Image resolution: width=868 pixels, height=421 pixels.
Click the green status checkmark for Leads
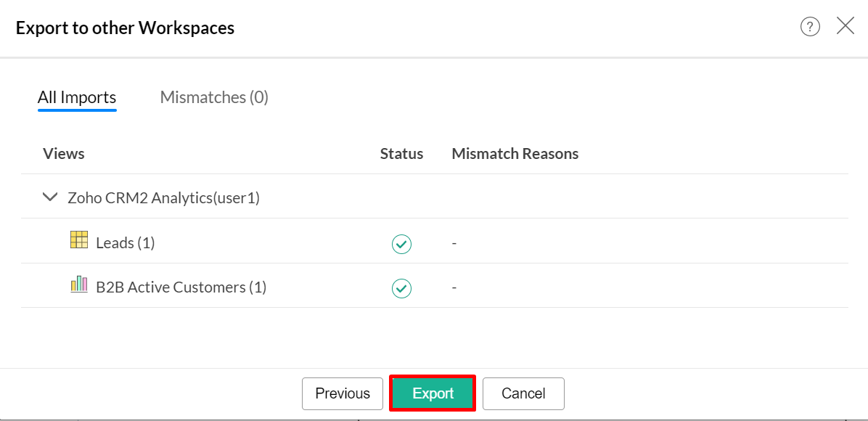(401, 244)
